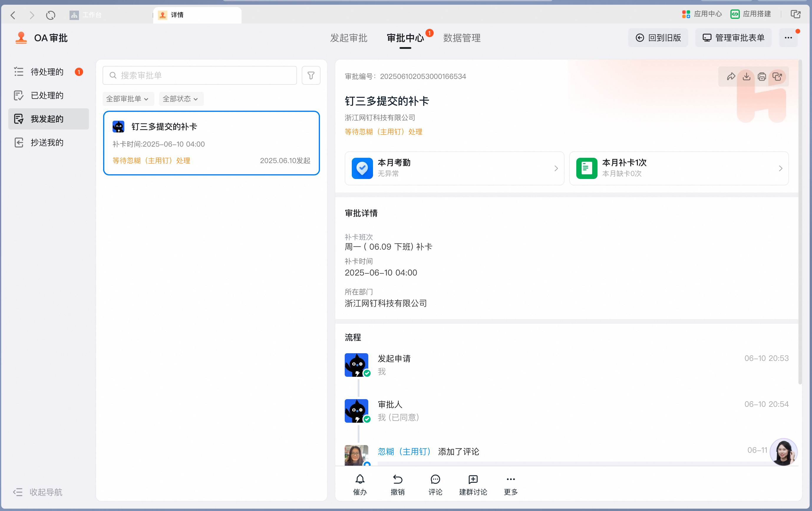Click the green 补卡 document icon

(x=587, y=168)
